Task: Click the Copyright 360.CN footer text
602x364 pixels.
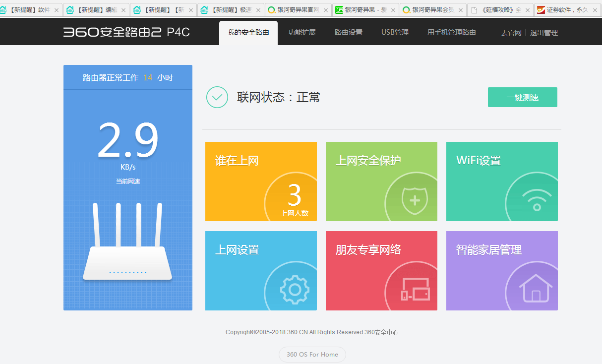Action: (312, 332)
